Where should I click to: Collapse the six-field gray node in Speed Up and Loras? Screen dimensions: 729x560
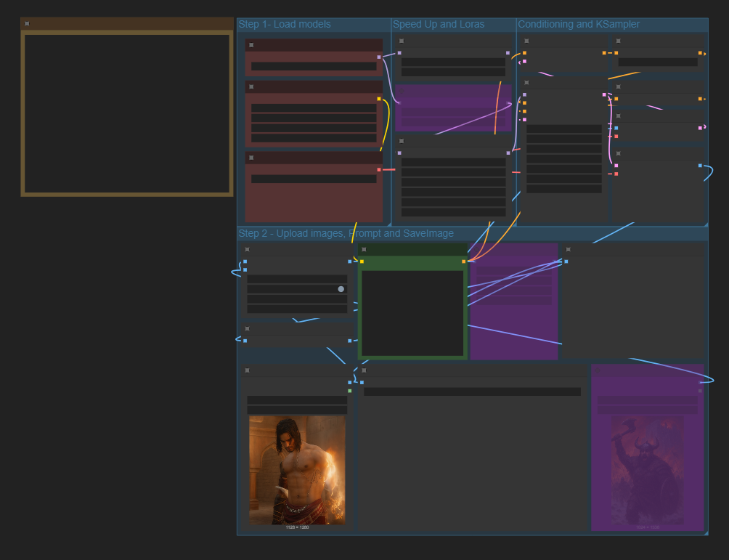click(402, 141)
